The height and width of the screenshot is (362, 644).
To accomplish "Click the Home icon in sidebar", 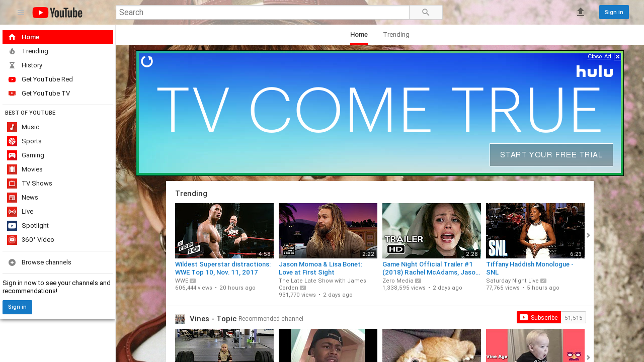I will (12, 37).
